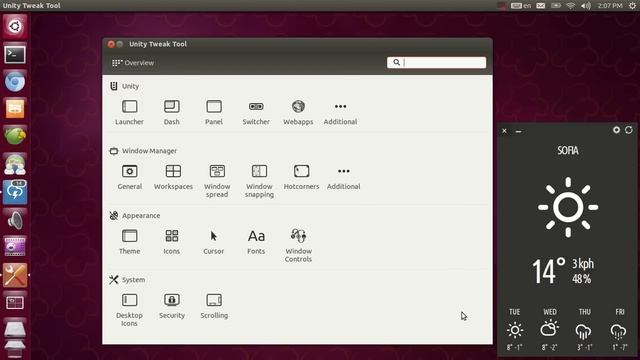Open the sound application in launcher

pos(15,220)
